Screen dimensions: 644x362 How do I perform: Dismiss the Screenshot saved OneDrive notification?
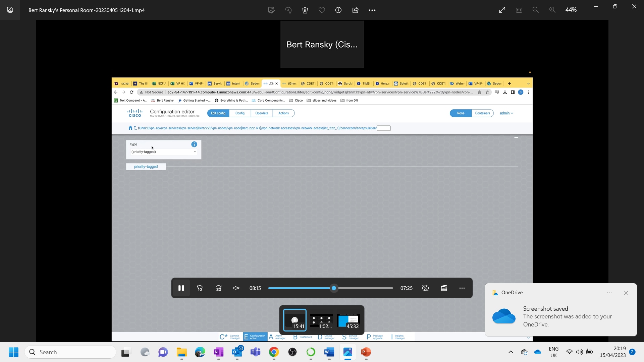pos(626,293)
